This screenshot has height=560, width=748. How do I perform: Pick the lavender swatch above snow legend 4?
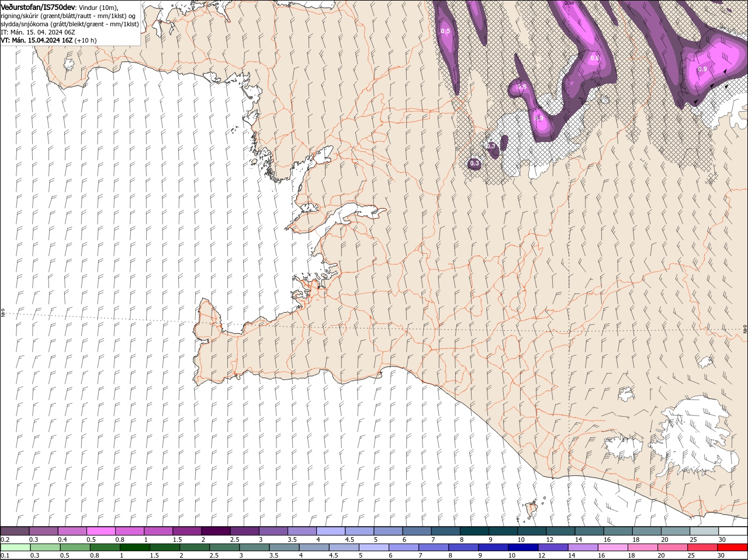[331, 531]
